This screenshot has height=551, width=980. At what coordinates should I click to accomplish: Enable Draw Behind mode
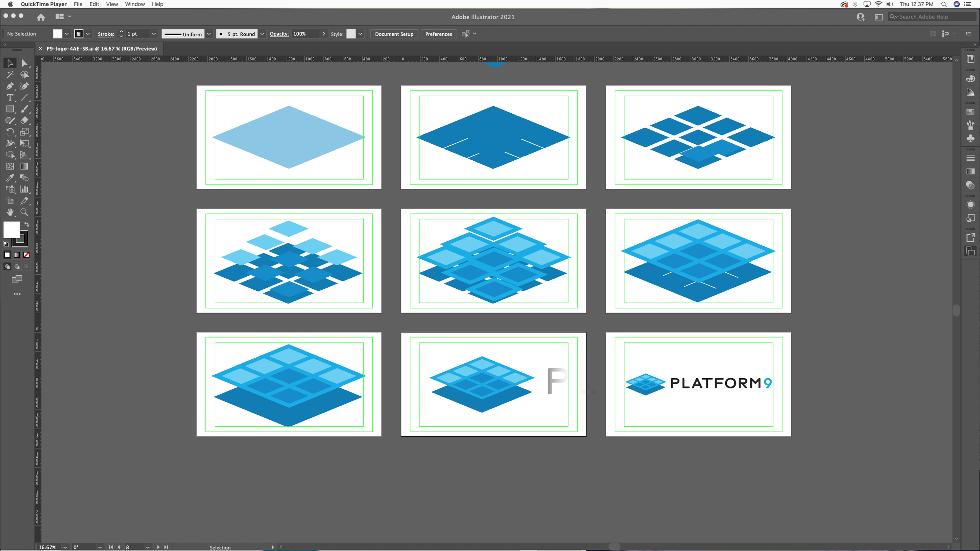coord(17,267)
